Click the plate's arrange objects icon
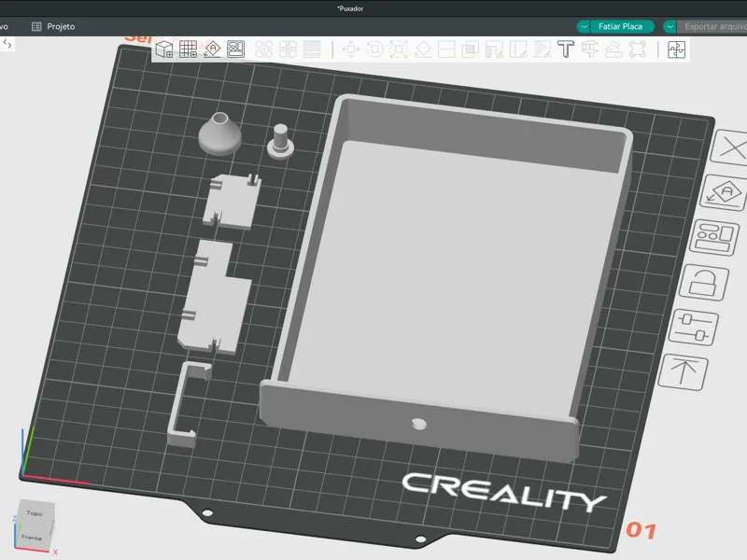Screen dimensions: 747x560 coord(714,237)
